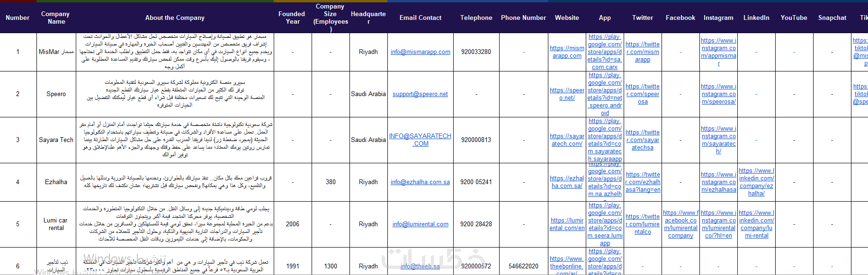Viewport: 868px width, 275px height.
Task: Open the Speero Google Play app link
Action: click(x=605, y=94)
